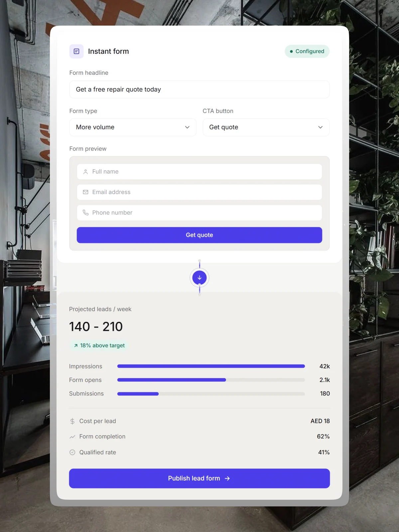Click the trend line icon beside Form completion
The height and width of the screenshot is (532, 399).
click(72, 437)
